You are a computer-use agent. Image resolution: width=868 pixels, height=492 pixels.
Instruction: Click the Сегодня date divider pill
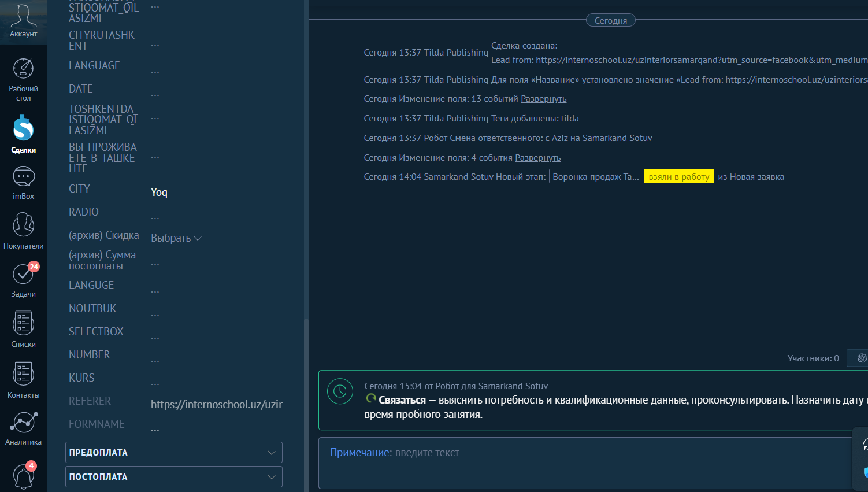(x=611, y=20)
